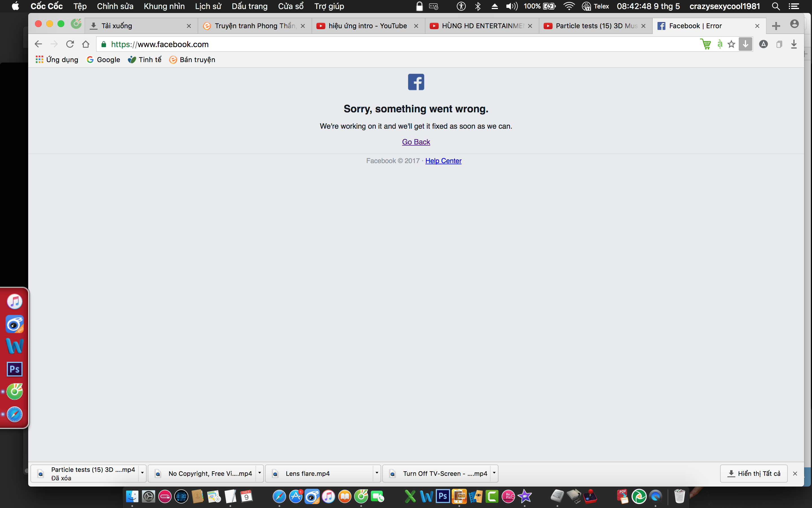The height and width of the screenshot is (508, 812).
Task: Bookmark this page with the star icon
Action: tap(731, 44)
